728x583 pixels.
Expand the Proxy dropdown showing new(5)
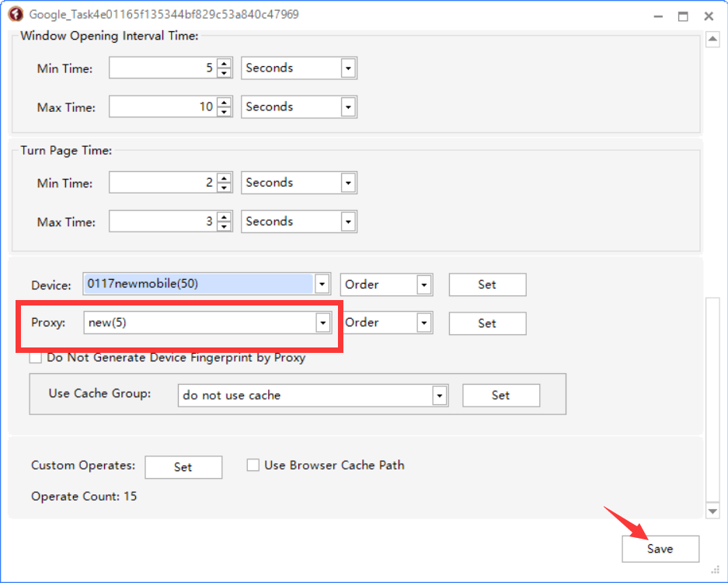tap(323, 323)
